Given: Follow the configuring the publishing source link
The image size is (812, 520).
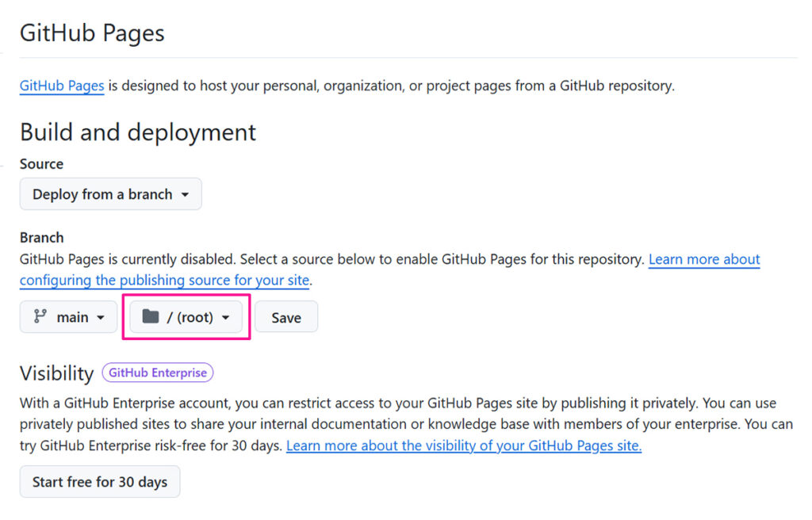Looking at the screenshot, I should click(x=165, y=280).
